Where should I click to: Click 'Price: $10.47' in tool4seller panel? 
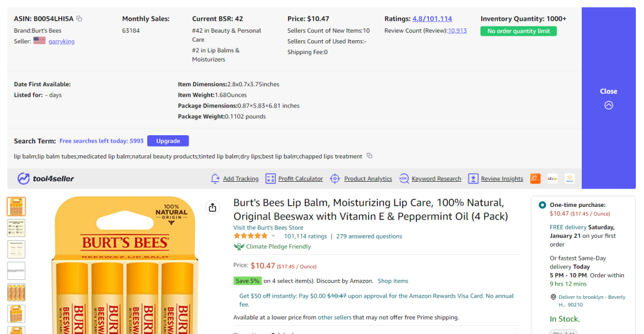point(308,19)
